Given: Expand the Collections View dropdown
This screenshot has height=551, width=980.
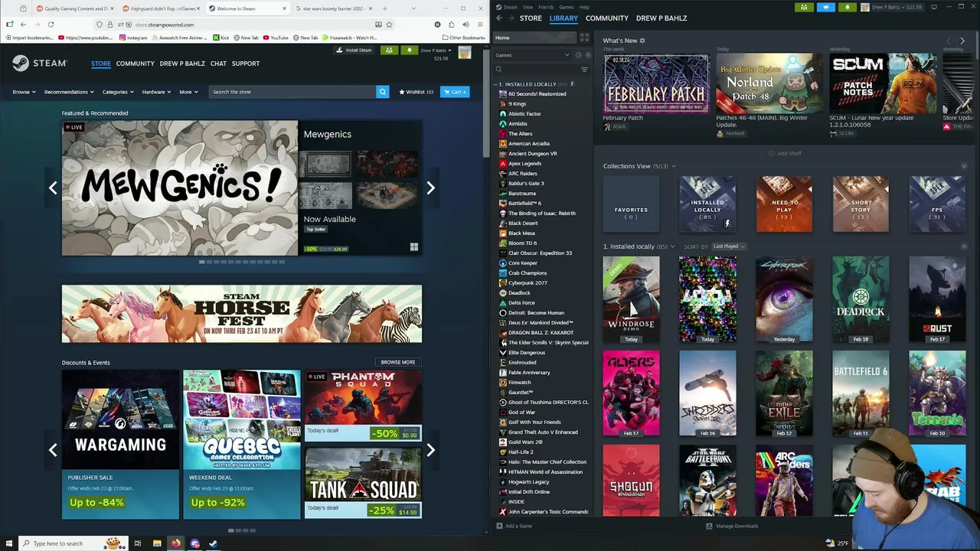Looking at the screenshot, I should coord(673,166).
